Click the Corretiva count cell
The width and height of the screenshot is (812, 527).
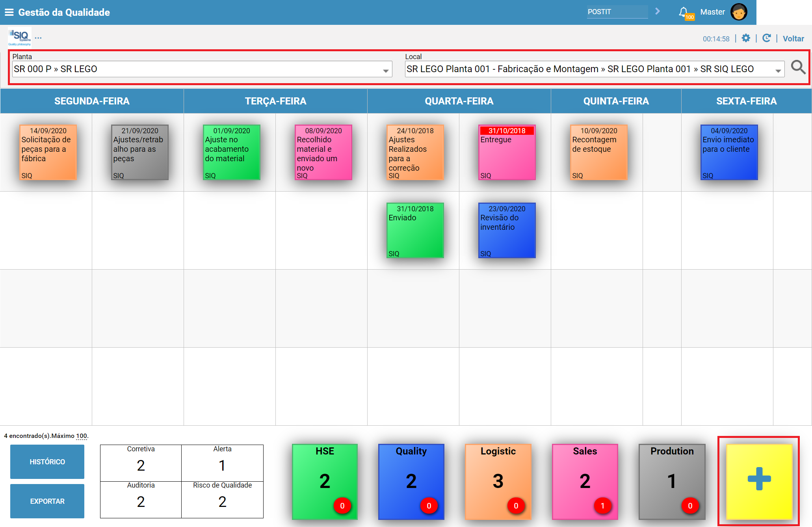pos(141,463)
